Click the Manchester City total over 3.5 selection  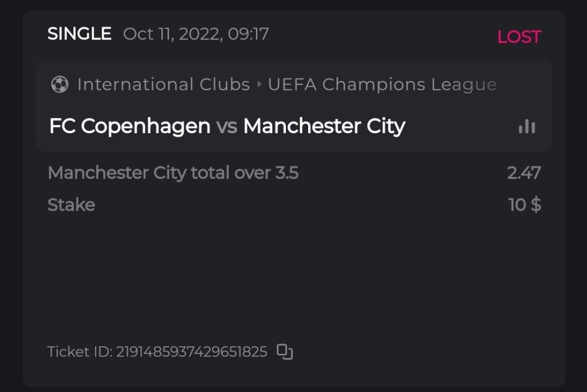pyautogui.click(x=173, y=173)
